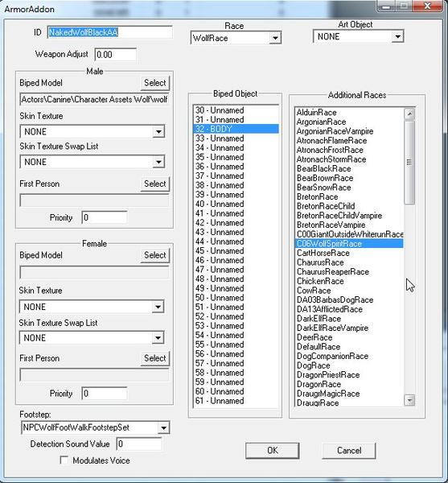This screenshot has width=448, height=483.
Task: Select DogCompanionRace in the list
Action: click(x=349, y=356)
